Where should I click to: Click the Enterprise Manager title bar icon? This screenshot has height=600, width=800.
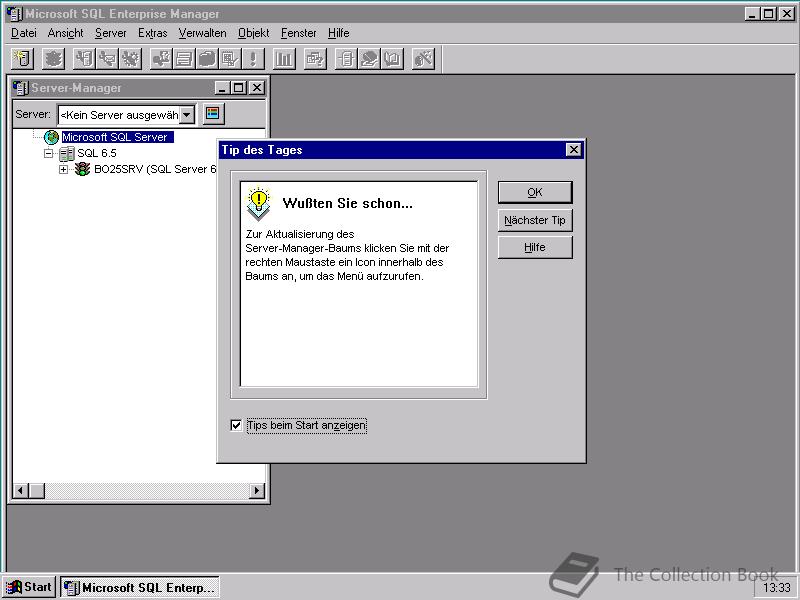(x=15, y=14)
